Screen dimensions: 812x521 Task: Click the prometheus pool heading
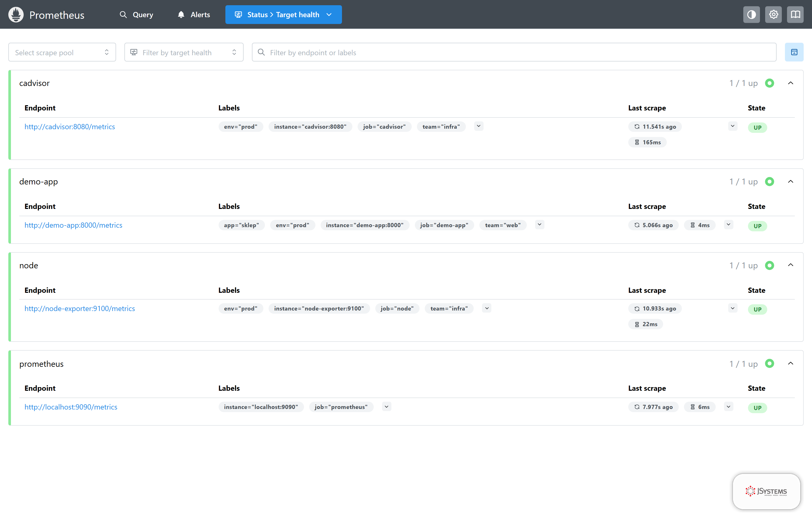(41, 364)
